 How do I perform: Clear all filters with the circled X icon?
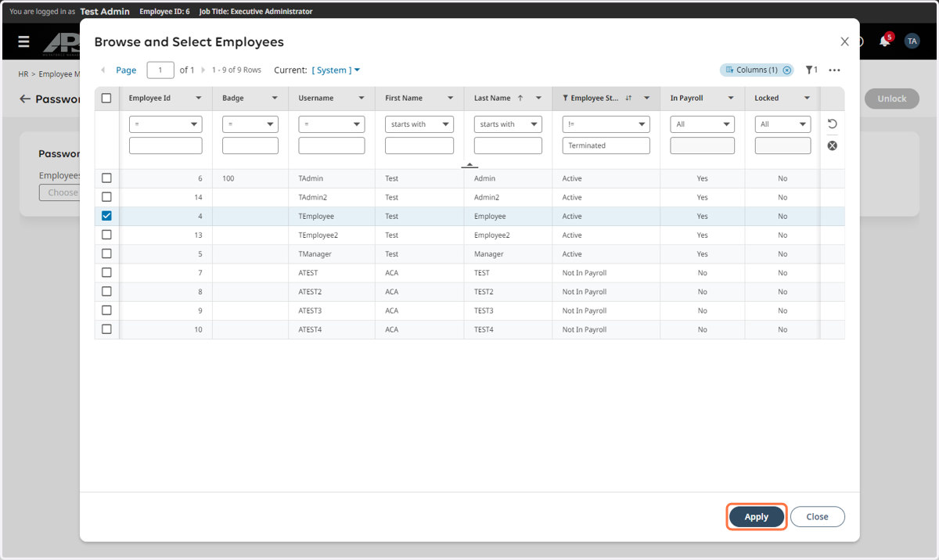click(x=833, y=145)
